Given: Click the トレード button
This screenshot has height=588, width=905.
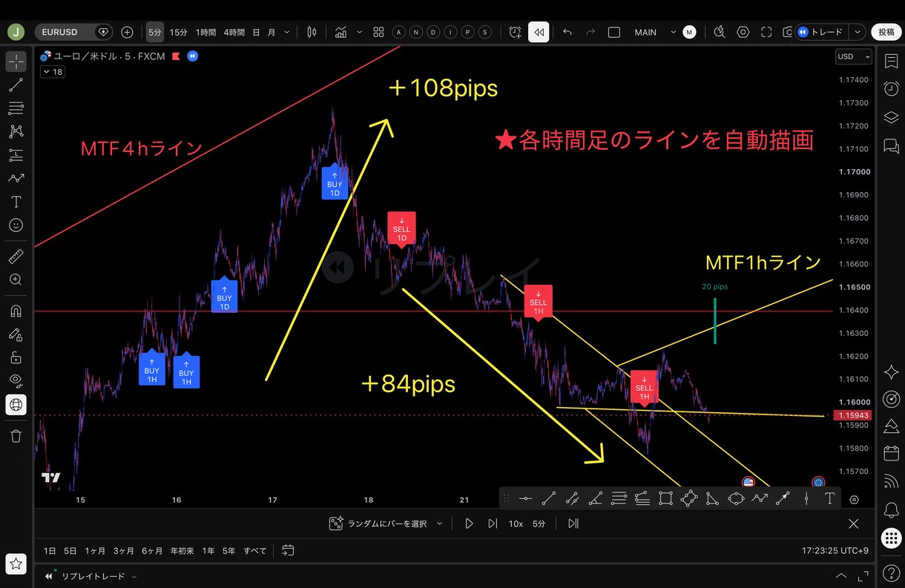Looking at the screenshot, I should [821, 32].
